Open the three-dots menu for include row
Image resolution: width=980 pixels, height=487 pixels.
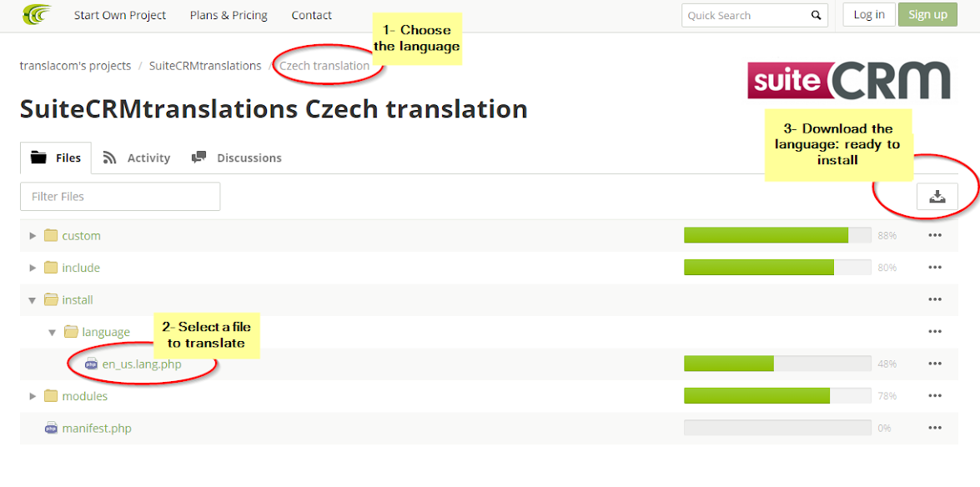click(x=935, y=268)
